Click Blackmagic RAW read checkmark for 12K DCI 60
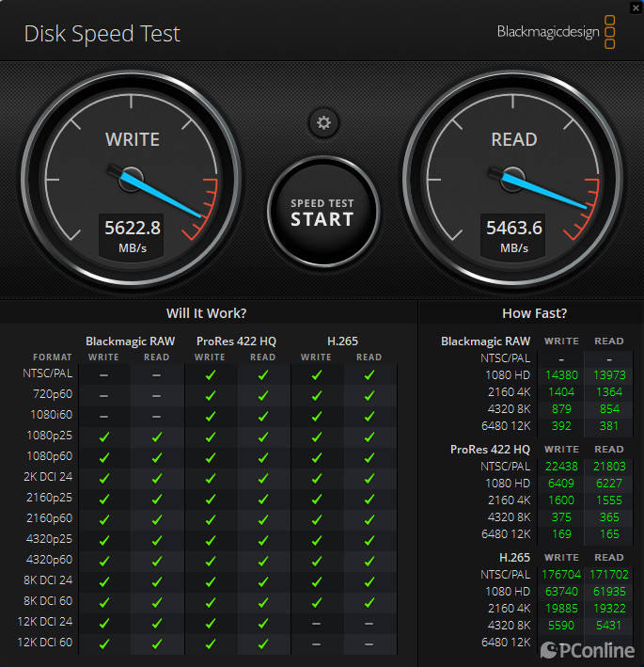Screen dimensions: 644x667 [x=157, y=643]
